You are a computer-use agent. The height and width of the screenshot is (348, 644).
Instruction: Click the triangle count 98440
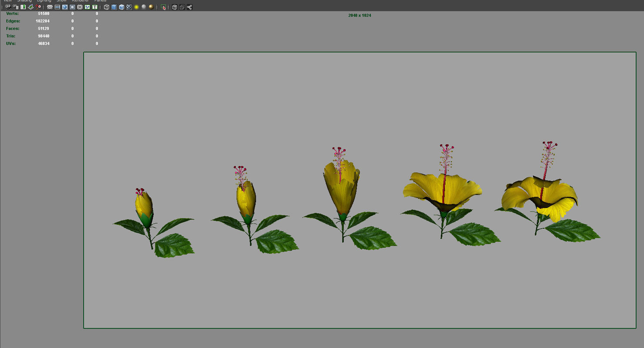point(44,36)
